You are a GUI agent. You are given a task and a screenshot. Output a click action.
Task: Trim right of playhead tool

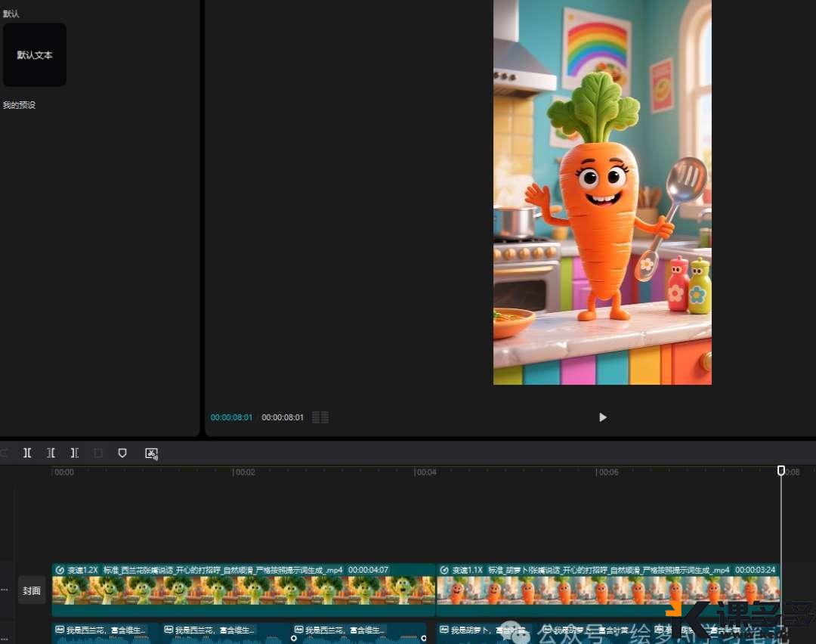tap(74, 453)
